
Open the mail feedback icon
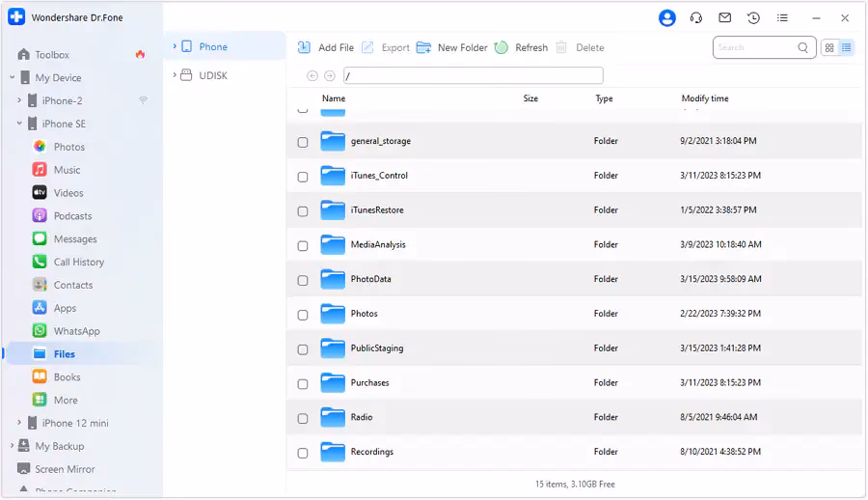724,17
